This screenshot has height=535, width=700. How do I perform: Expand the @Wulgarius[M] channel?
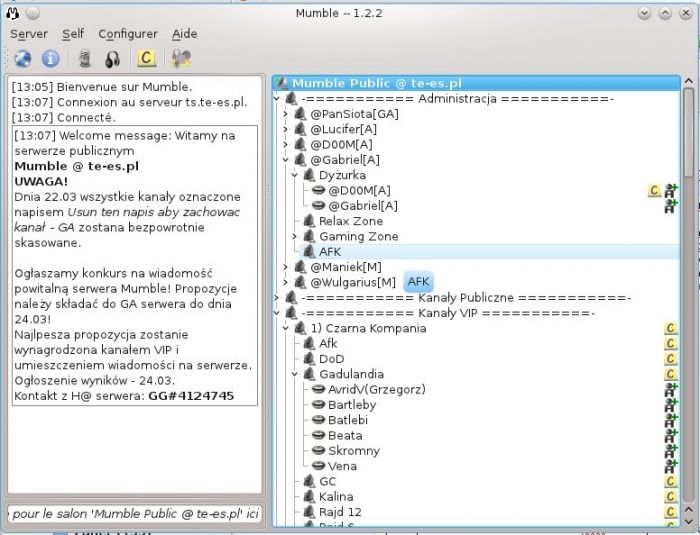coord(286,282)
